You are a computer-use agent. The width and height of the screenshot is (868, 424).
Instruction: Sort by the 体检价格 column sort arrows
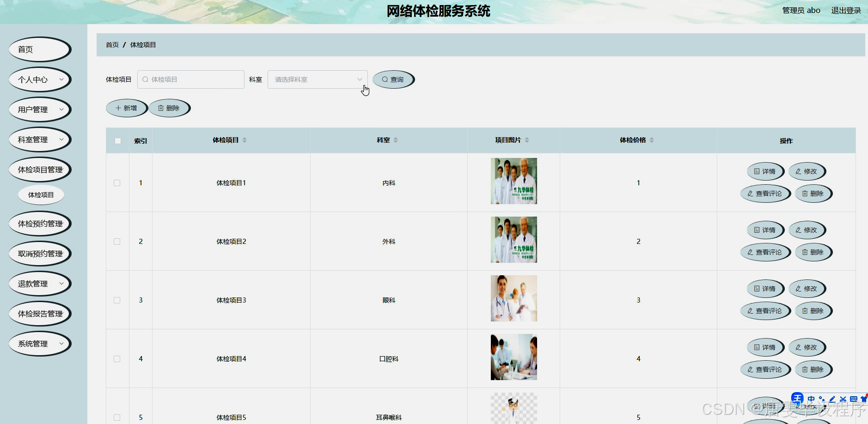(x=652, y=140)
